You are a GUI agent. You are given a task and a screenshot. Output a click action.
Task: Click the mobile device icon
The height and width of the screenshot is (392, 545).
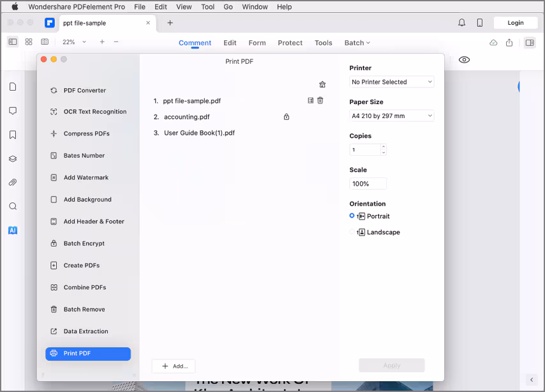point(480,23)
